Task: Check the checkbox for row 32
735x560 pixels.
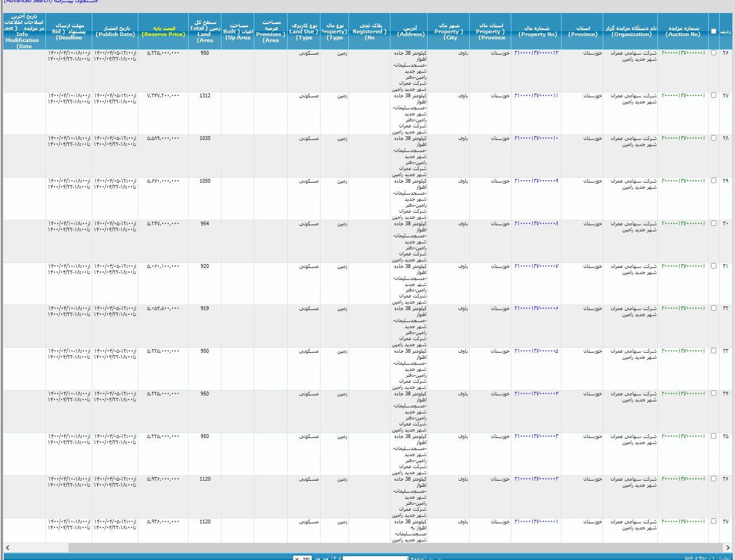Action: tap(713, 308)
